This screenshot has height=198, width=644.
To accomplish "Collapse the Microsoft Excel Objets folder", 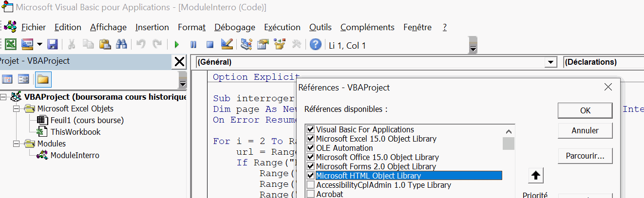I will tap(16, 108).
